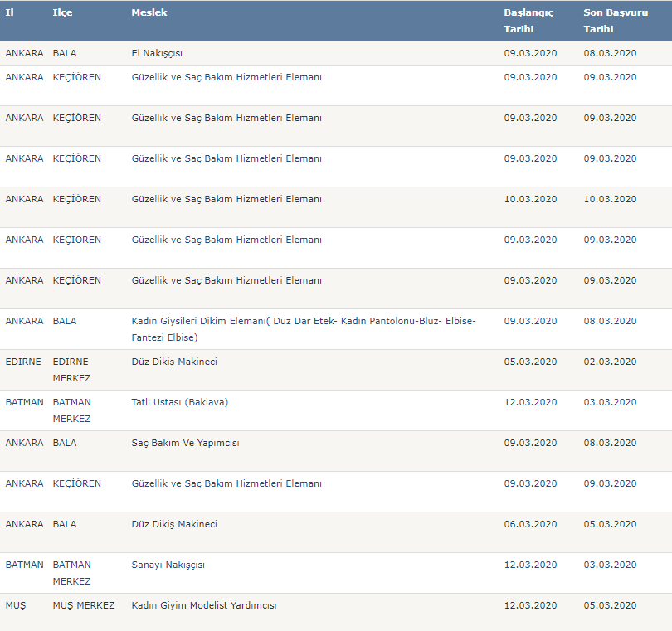Click BATMAN in the Tatlı Ustası row
Screen dimensions: 672x631
click(24, 402)
